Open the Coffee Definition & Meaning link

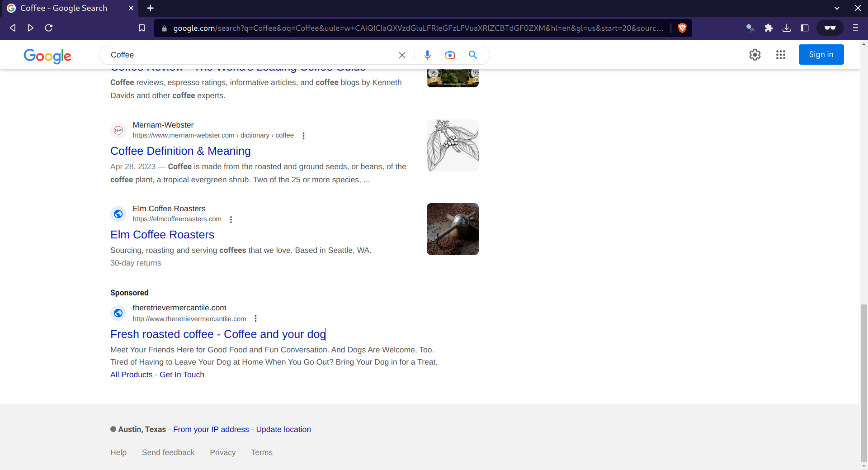180,151
